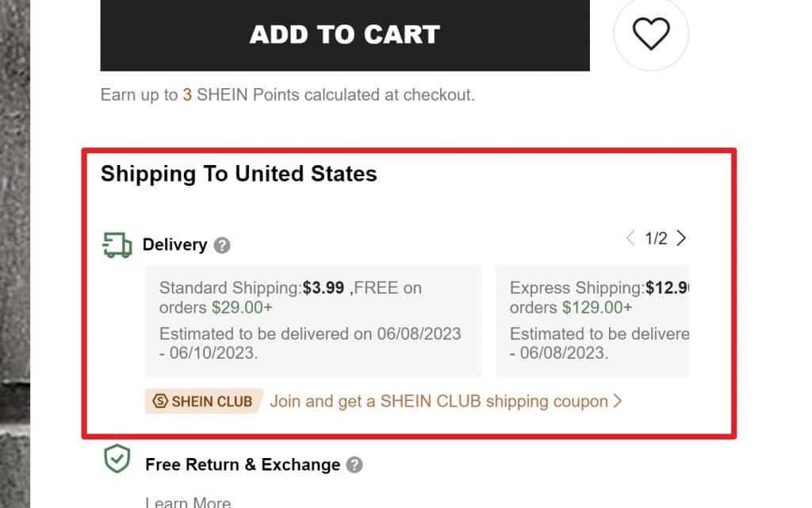Click the 1/2 page indicator
The height and width of the screenshot is (508, 812).
click(656, 237)
